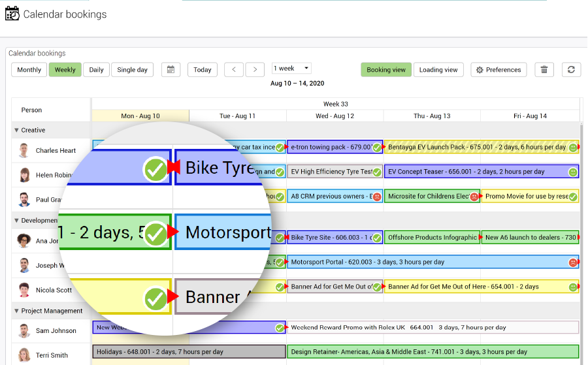
Task: Open Banner Ad booking on Wednesday
Action: point(335,287)
